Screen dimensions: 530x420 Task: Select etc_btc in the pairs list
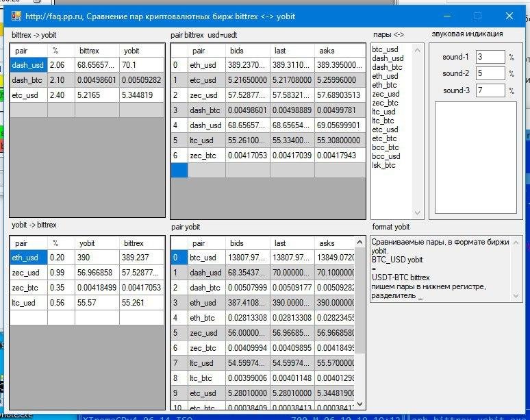click(384, 138)
